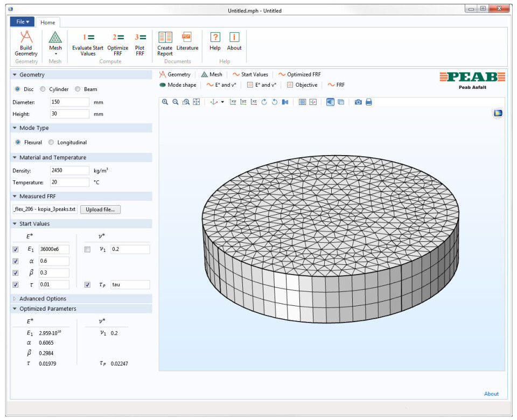Activate the zoom box tool

click(x=186, y=102)
